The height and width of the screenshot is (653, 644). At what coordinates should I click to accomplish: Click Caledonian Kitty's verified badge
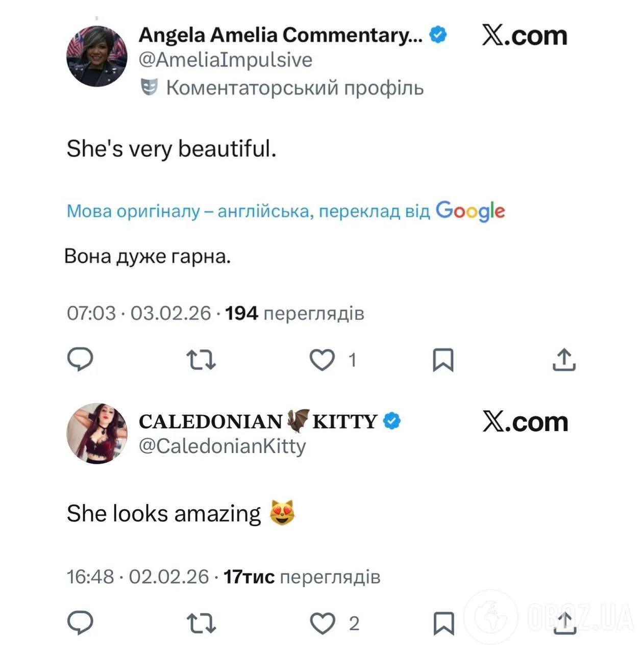(x=392, y=421)
